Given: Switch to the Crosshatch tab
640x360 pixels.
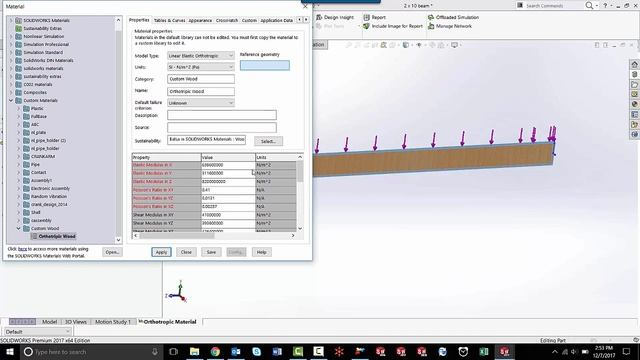Looking at the screenshot, I should point(227,20).
